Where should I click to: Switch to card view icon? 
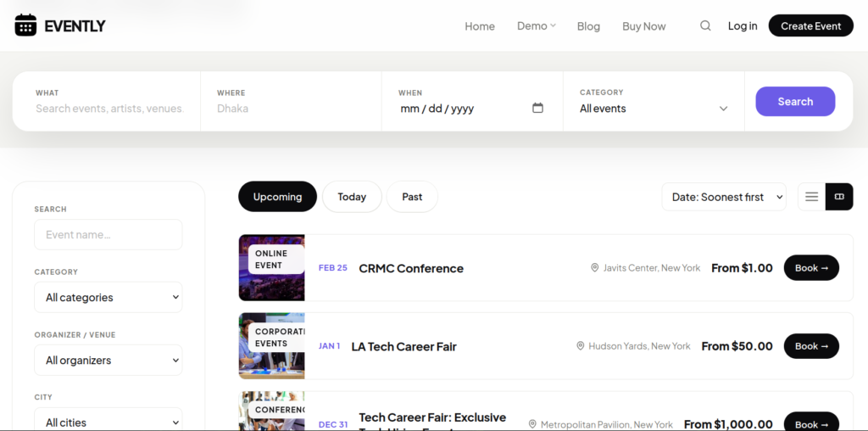[839, 197]
